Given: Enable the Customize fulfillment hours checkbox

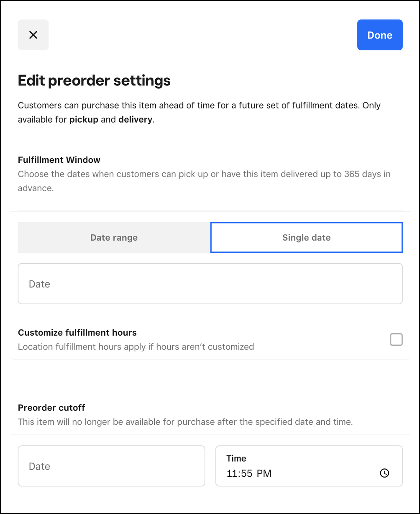Looking at the screenshot, I should pyautogui.click(x=396, y=339).
